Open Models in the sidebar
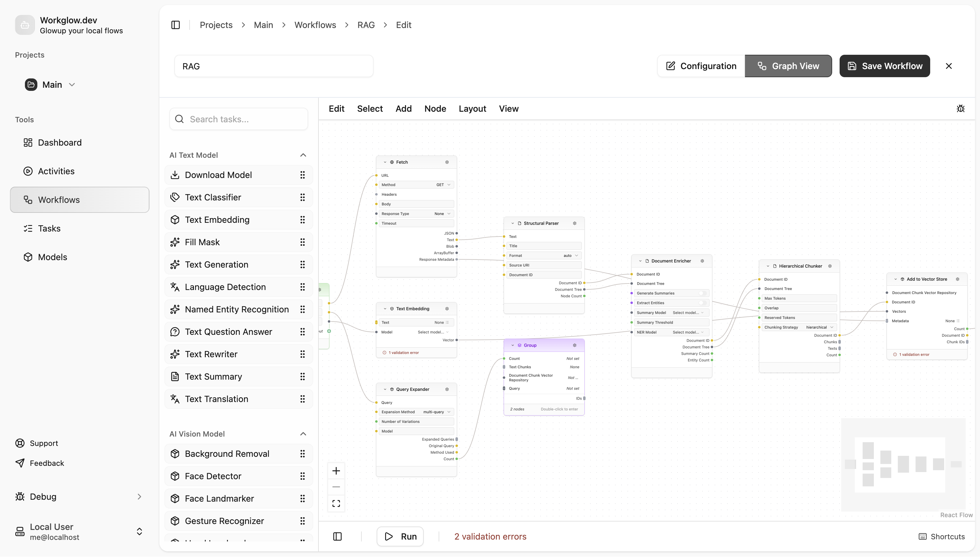The width and height of the screenshot is (980, 557). (x=80, y=257)
